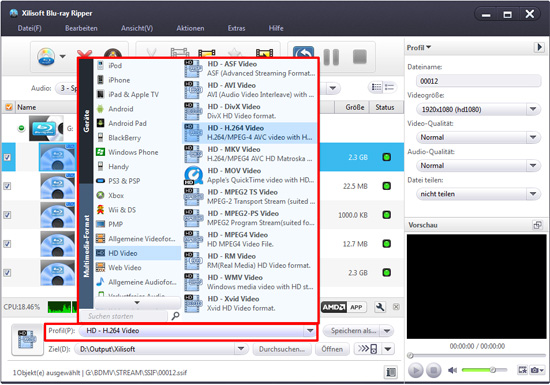Click the AMD APP acceleration button

pyautogui.click(x=344, y=307)
